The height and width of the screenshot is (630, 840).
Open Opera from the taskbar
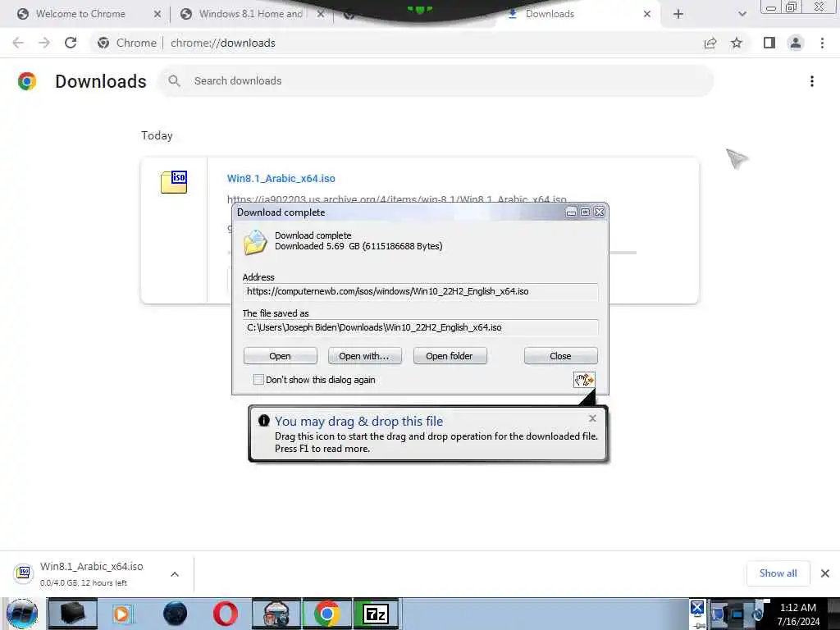[226, 614]
